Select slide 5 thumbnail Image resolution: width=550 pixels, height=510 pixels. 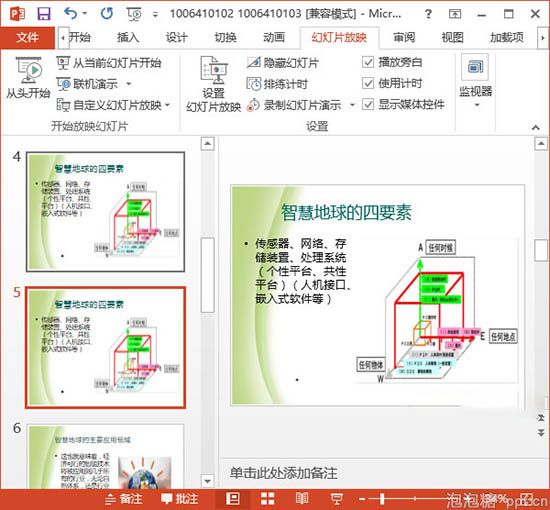105,348
